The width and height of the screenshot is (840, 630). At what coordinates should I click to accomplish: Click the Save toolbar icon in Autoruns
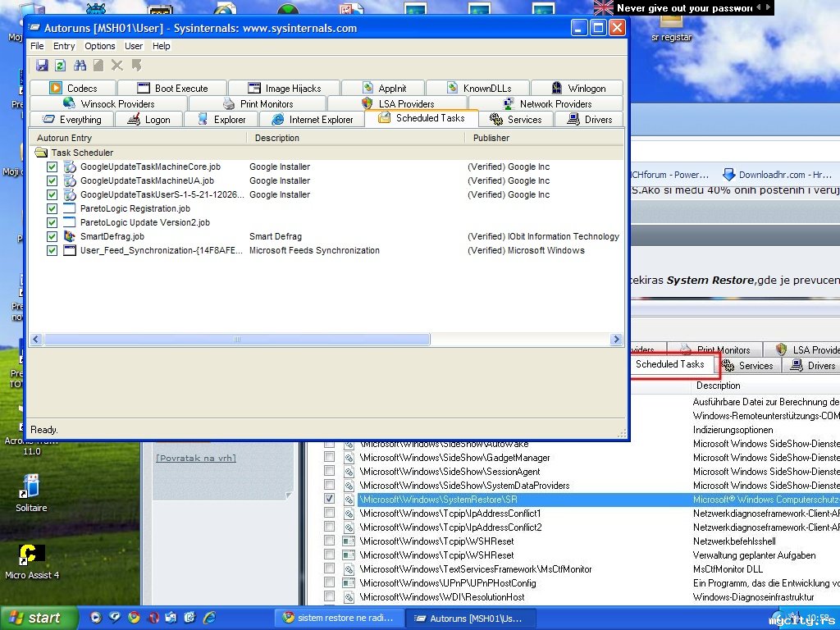click(x=42, y=66)
